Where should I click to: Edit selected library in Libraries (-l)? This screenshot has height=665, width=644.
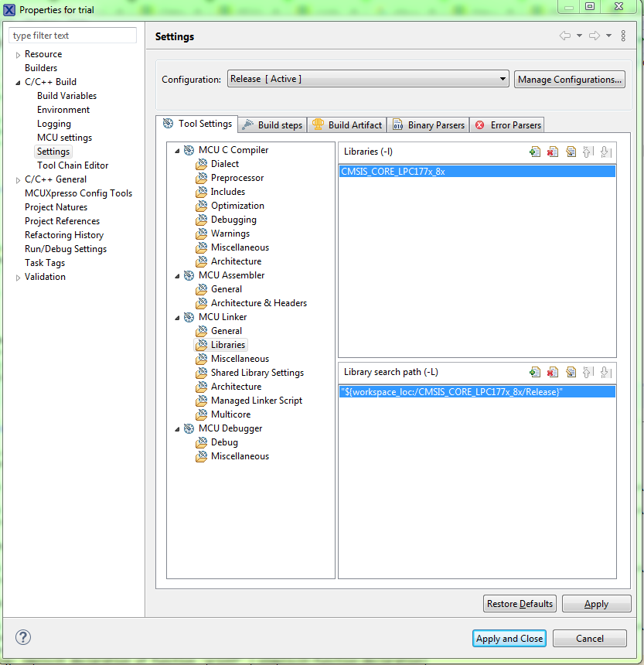click(571, 152)
